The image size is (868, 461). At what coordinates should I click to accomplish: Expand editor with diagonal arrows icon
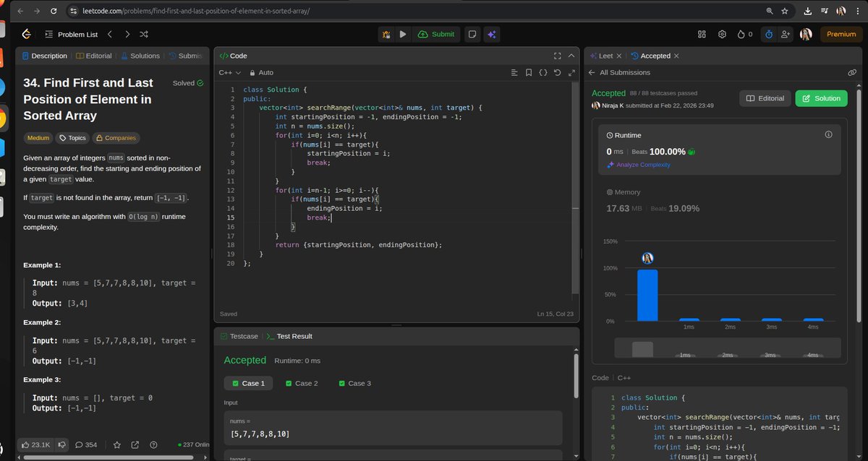click(x=571, y=72)
